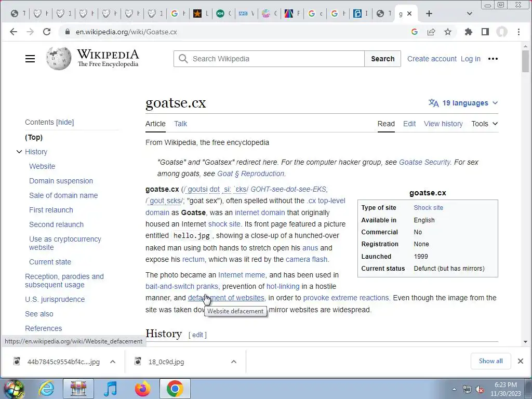Open the music note taskbar app
This screenshot has width=532, height=399.
(110, 389)
